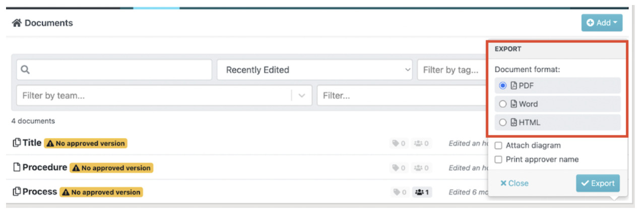Screen dimensions: 644x213
Task: Close the export popup via Close link
Action: coord(514,183)
